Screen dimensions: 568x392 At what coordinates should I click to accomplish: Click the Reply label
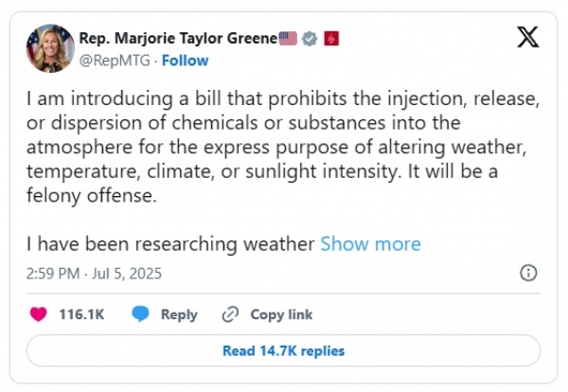pyautogui.click(x=179, y=314)
